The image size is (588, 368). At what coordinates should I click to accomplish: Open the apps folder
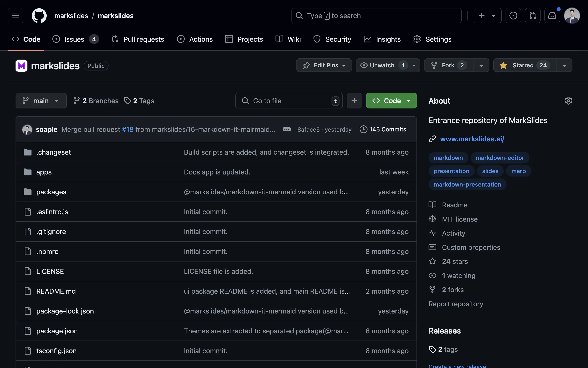click(44, 172)
